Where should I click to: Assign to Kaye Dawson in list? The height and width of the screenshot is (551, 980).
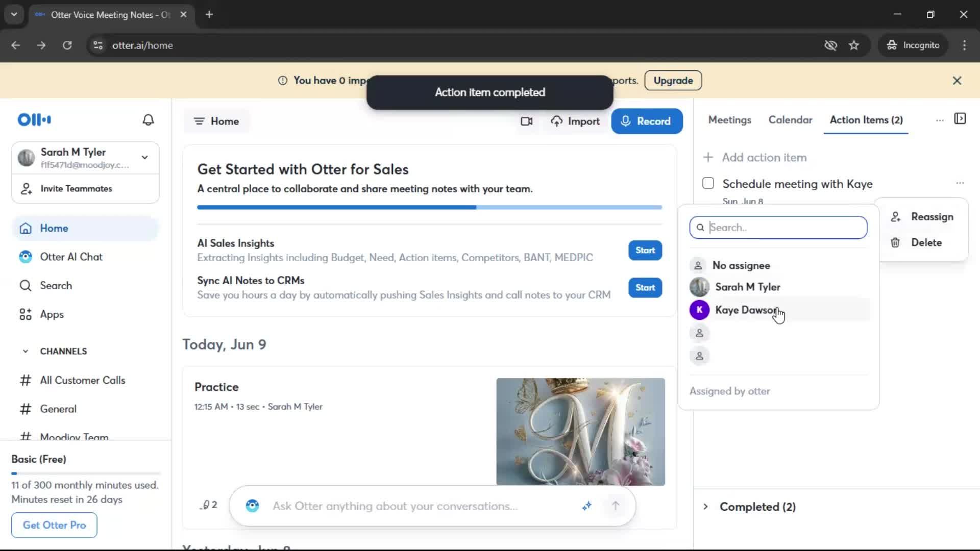coord(778,310)
